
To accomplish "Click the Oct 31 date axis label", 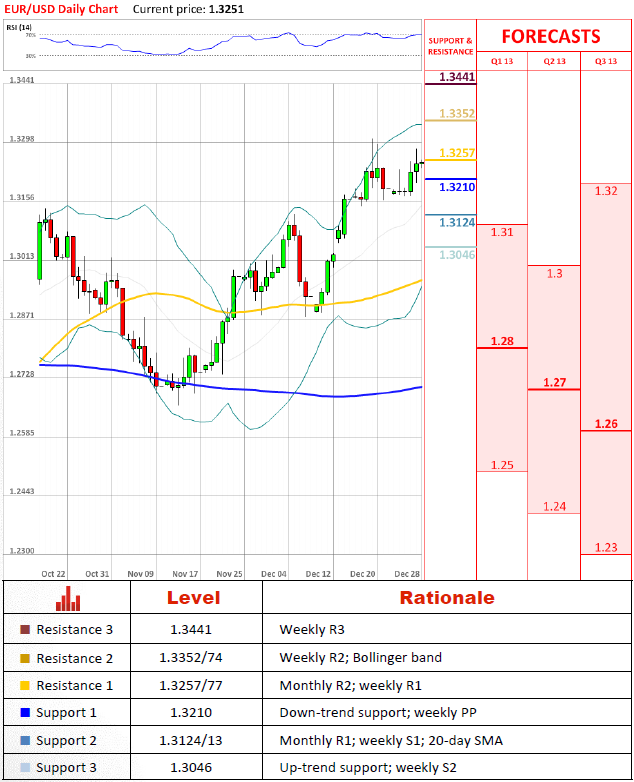I will pyautogui.click(x=97, y=574).
